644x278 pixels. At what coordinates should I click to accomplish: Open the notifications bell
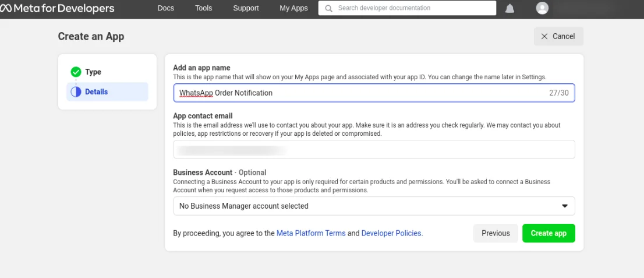pyautogui.click(x=509, y=8)
